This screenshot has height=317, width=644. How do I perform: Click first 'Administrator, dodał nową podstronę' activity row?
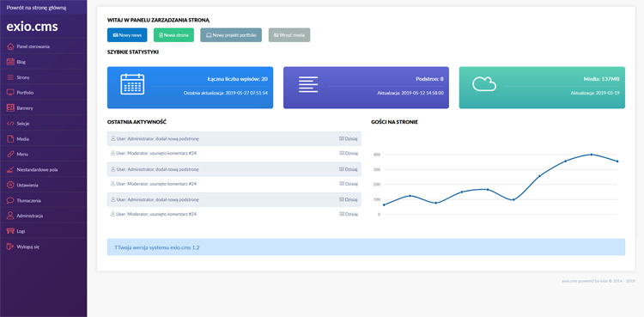pyautogui.click(x=234, y=139)
